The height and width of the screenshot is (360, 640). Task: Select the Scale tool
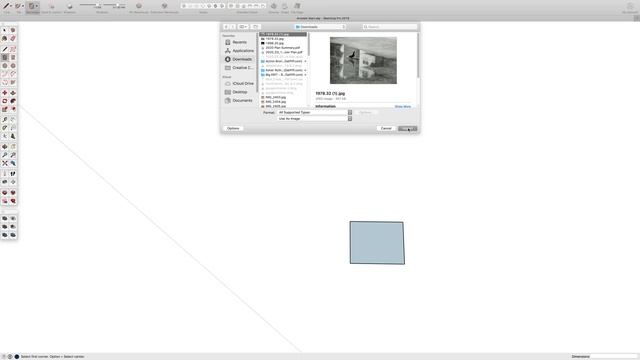point(4,109)
